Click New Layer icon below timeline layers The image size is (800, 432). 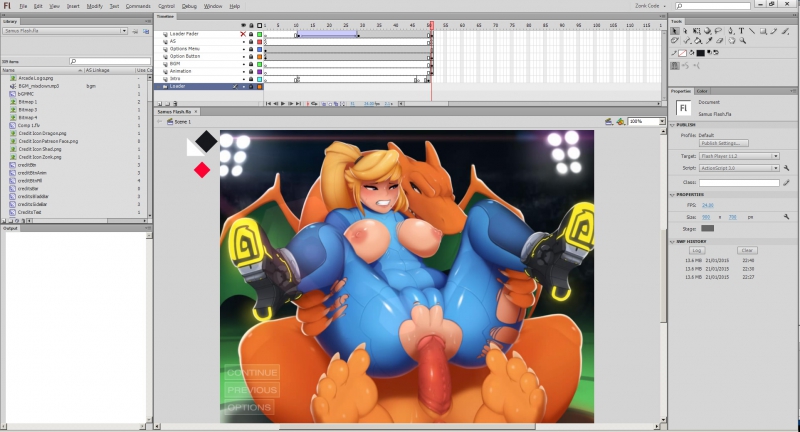[x=160, y=104]
